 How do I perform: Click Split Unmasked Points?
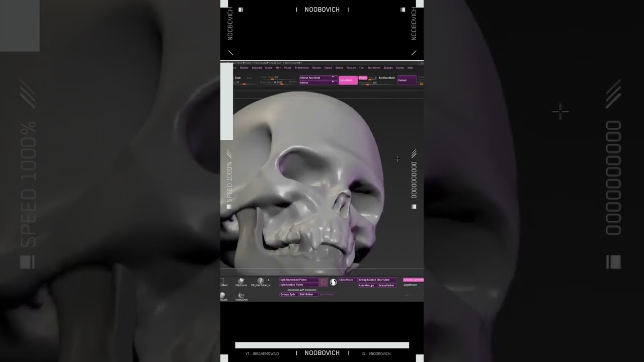299,280
